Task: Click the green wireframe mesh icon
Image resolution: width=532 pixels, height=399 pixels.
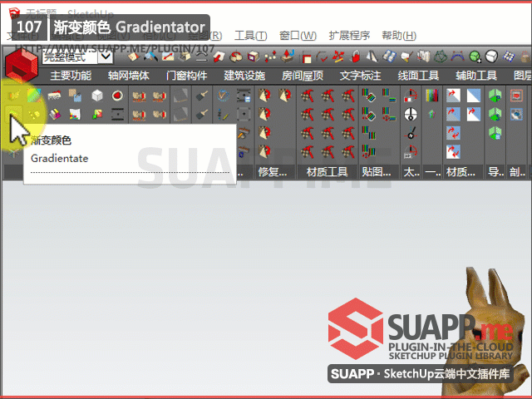Action: pos(441,57)
